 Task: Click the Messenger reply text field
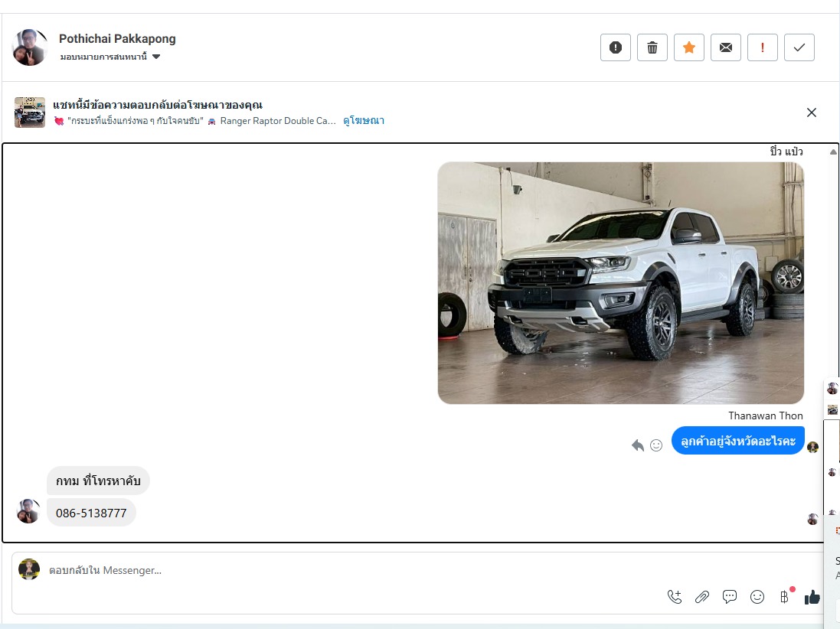(x=345, y=570)
